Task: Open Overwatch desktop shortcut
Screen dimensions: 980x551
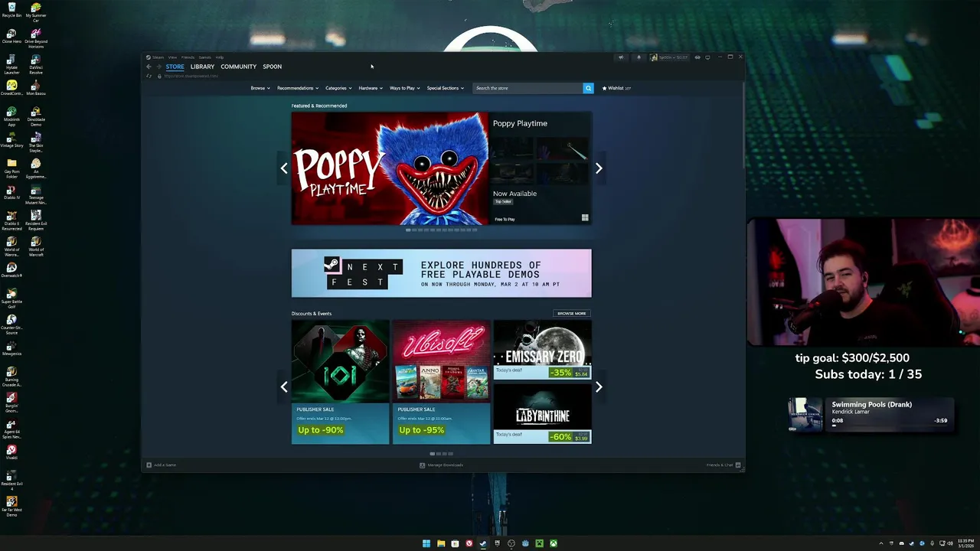Action: 11,269
